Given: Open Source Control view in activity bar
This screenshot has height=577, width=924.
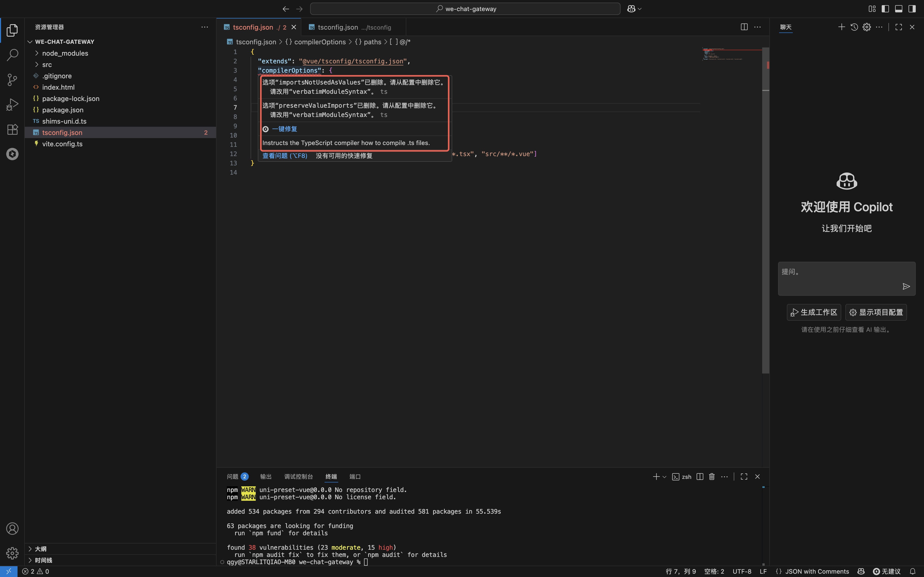Looking at the screenshot, I should (x=12, y=80).
